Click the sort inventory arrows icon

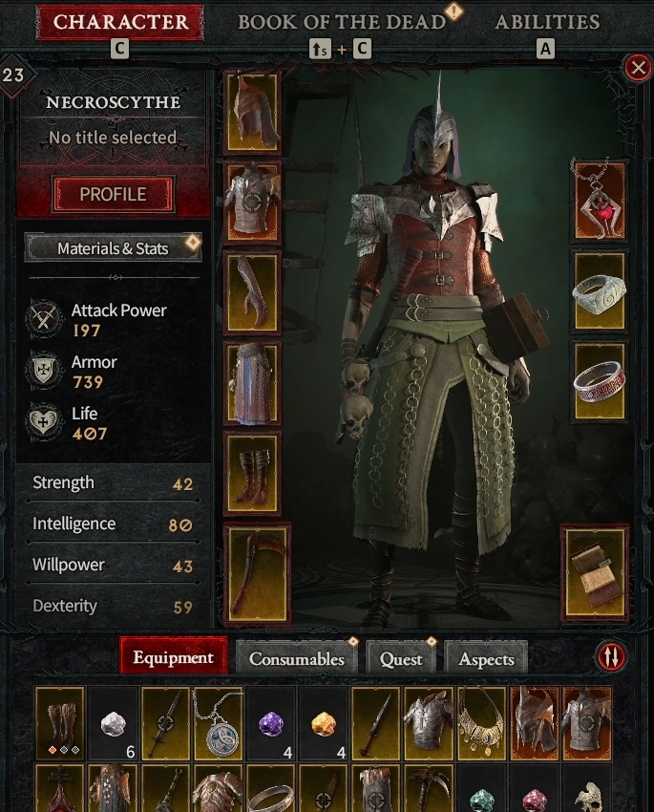(x=611, y=656)
